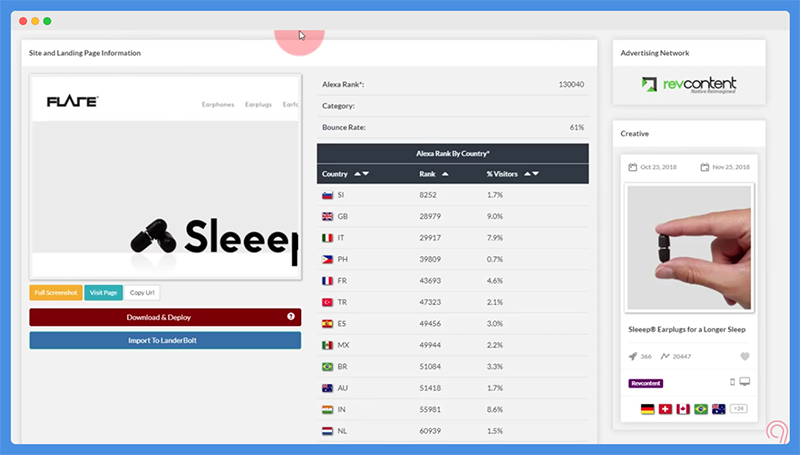This screenshot has height=455, width=800.
Task: Click the Brazil flag in creative card
Action: tap(701, 409)
